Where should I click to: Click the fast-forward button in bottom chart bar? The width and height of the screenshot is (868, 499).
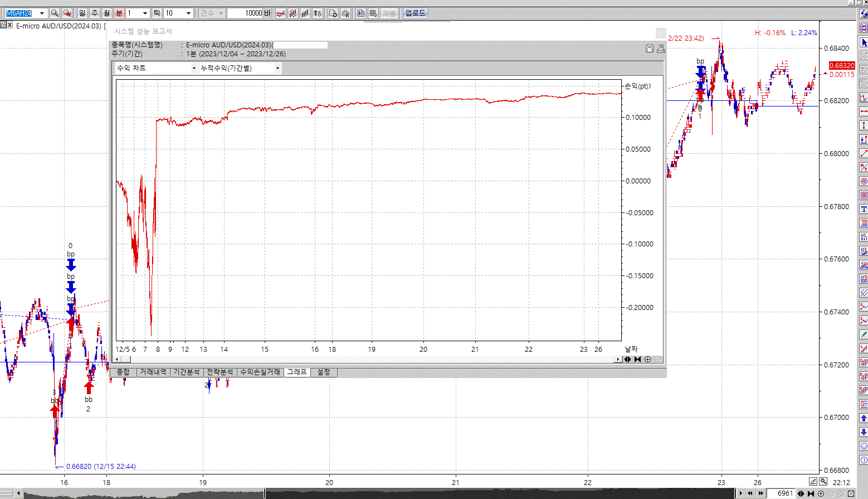click(760, 493)
